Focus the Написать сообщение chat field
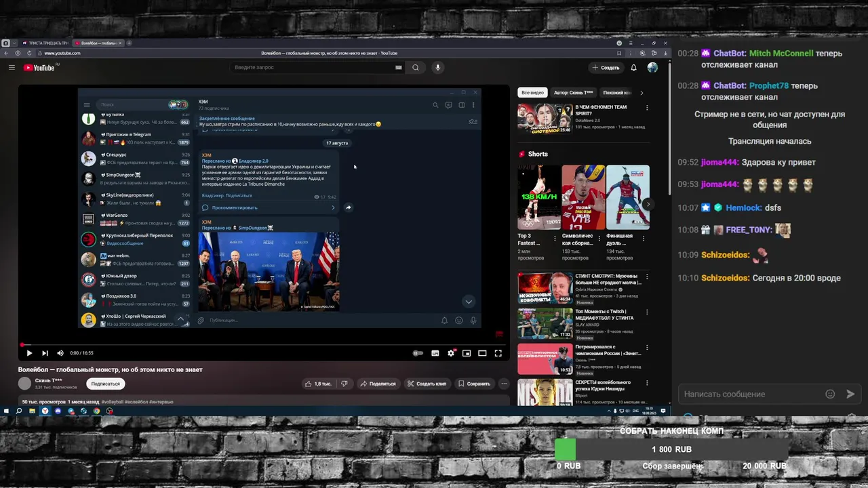Image resolution: width=868 pixels, height=488 pixels. click(x=750, y=394)
